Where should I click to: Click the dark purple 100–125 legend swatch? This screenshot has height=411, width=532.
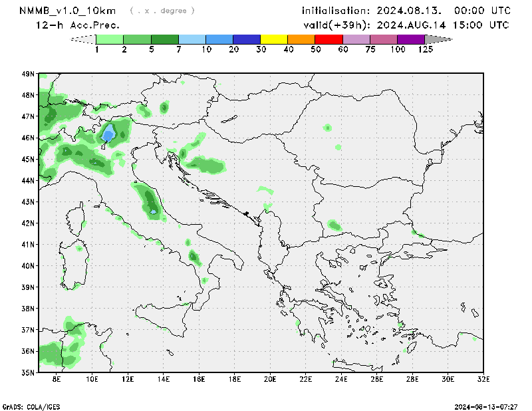(x=410, y=39)
